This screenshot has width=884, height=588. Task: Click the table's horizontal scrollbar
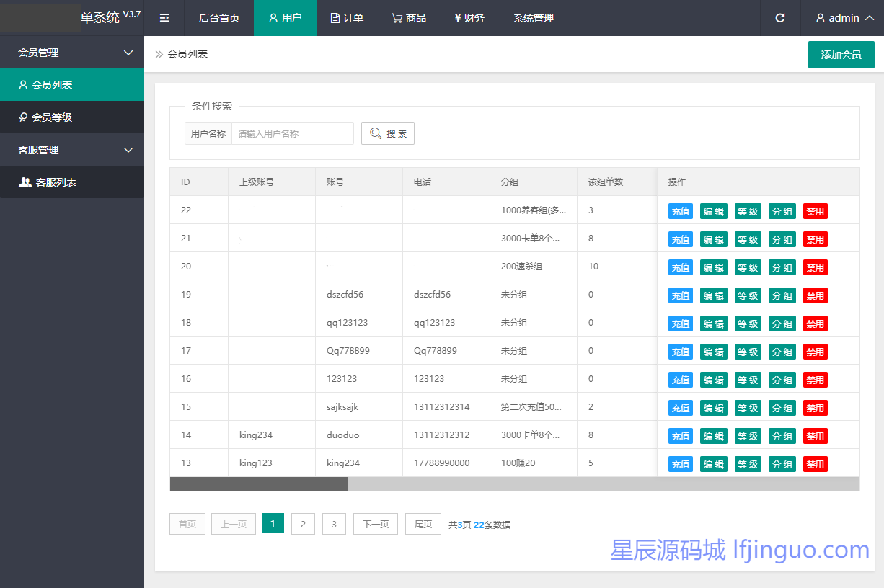[x=258, y=484]
